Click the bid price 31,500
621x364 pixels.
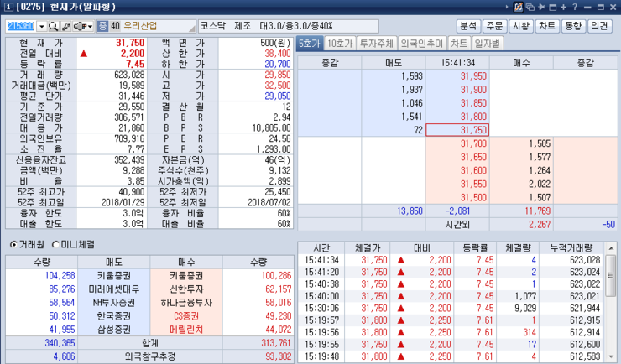pyautogui.click(x=473, y=197)
